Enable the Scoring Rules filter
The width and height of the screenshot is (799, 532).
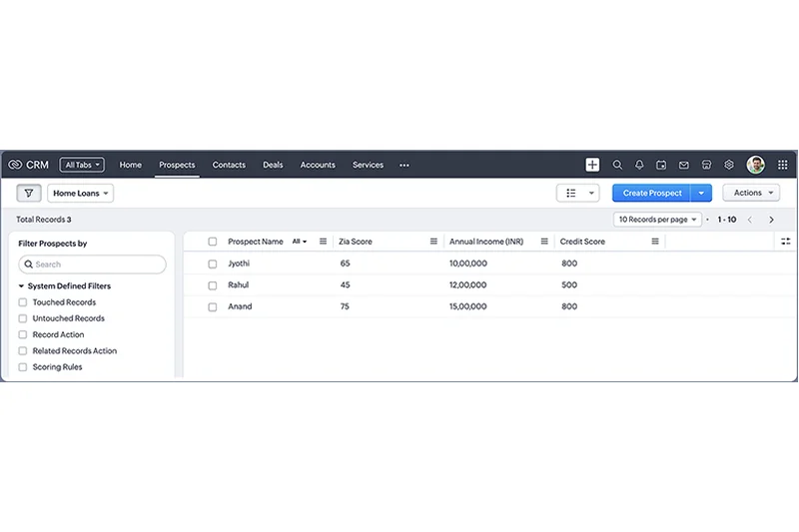[22, 367]
